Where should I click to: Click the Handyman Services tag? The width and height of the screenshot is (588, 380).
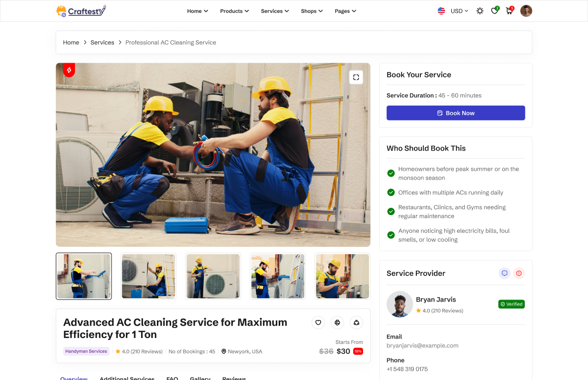pyautogui.click(x=86, y=351)
